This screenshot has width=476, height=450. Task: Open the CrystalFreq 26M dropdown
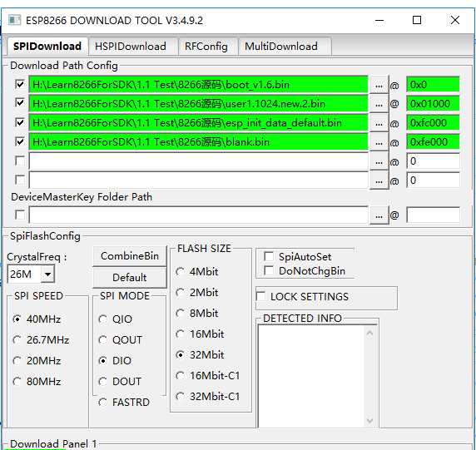[47, 274]
